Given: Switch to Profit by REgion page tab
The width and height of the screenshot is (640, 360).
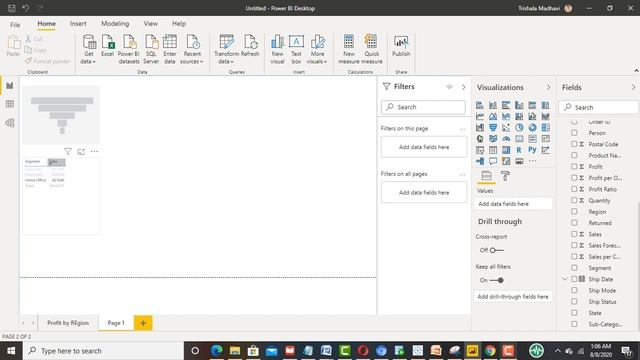Looking at the screenshot, I should coord(68,323).
